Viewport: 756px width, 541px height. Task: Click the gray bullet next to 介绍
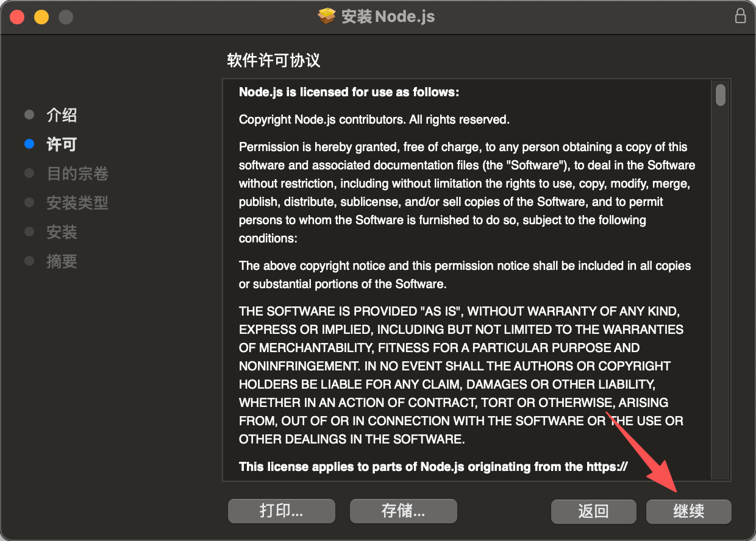(x=29, y=115)
